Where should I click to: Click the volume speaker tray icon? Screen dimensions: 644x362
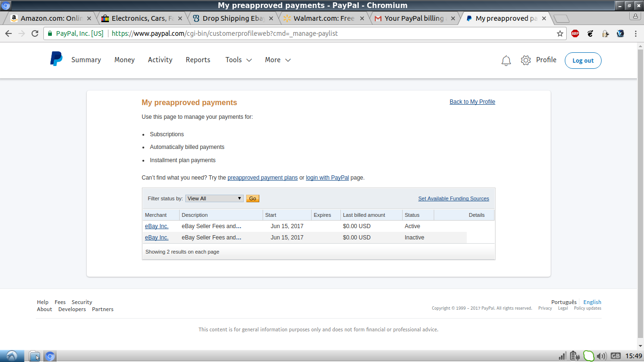(x=601, y=356)
